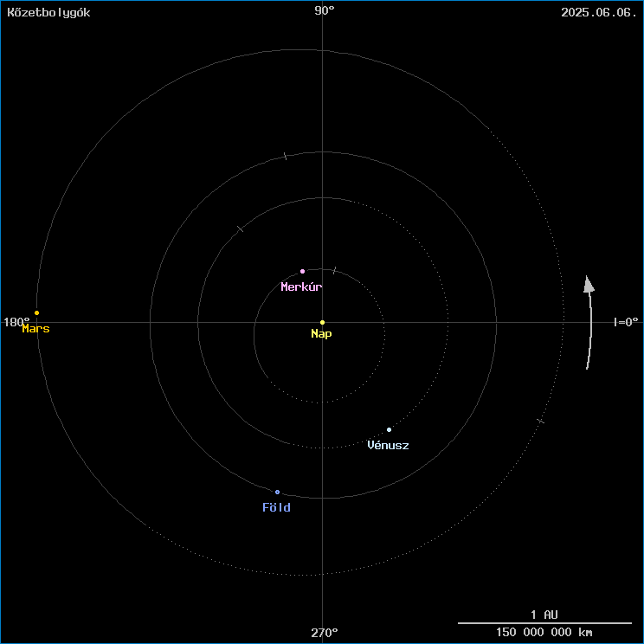The image size is (644, 644).
Task: Select the pink Mercury planet dot
Action: 303,271
